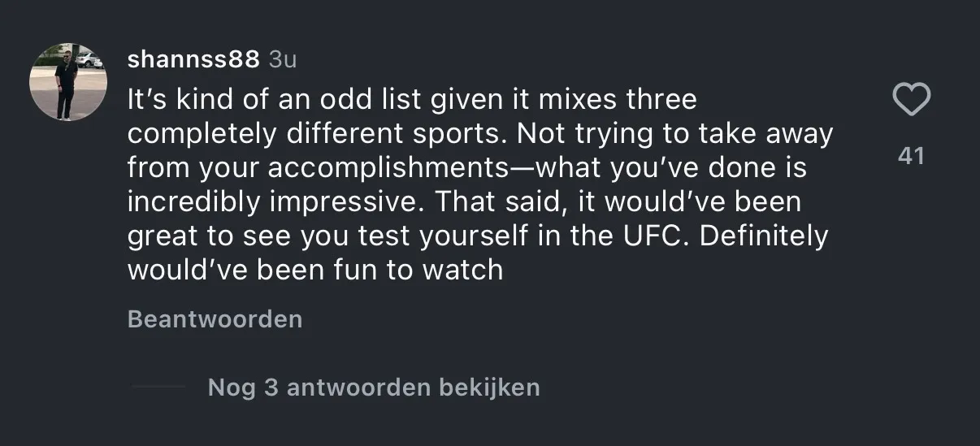The height and width of the screenshot is (446, 980).
Task: Open shannss88's profile picture
Action: pos(68,82)
